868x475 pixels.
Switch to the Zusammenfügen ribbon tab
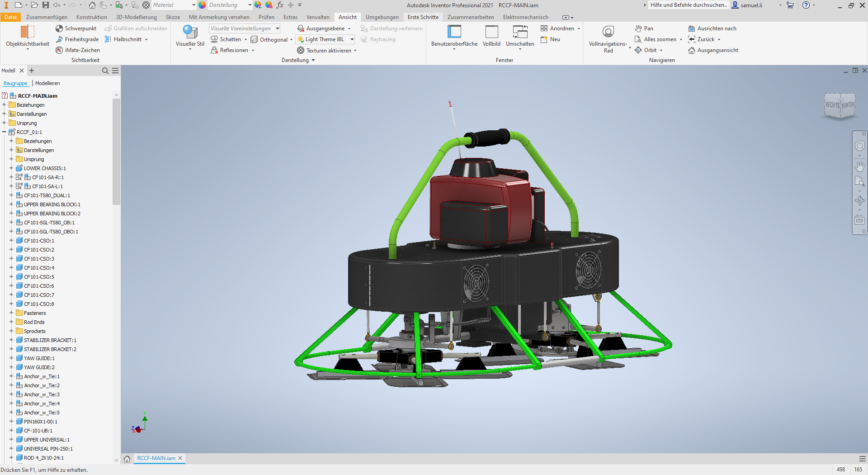coord(47,17)
